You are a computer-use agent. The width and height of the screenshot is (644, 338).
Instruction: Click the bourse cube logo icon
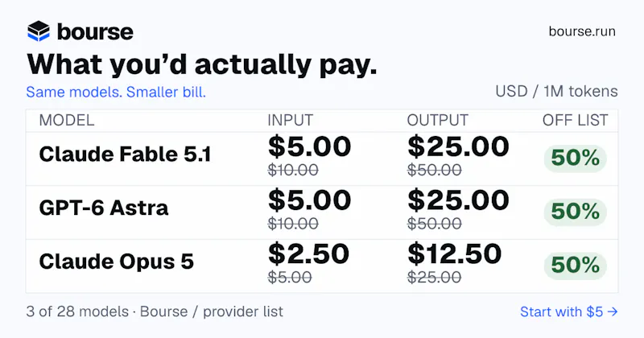click(39, 31)
